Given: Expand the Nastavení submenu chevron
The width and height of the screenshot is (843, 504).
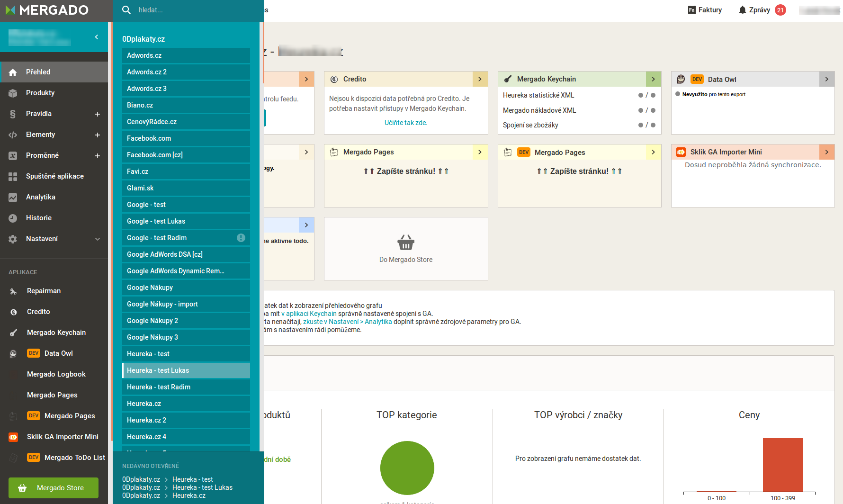Looking at the screenshot, I should [98, 239].
